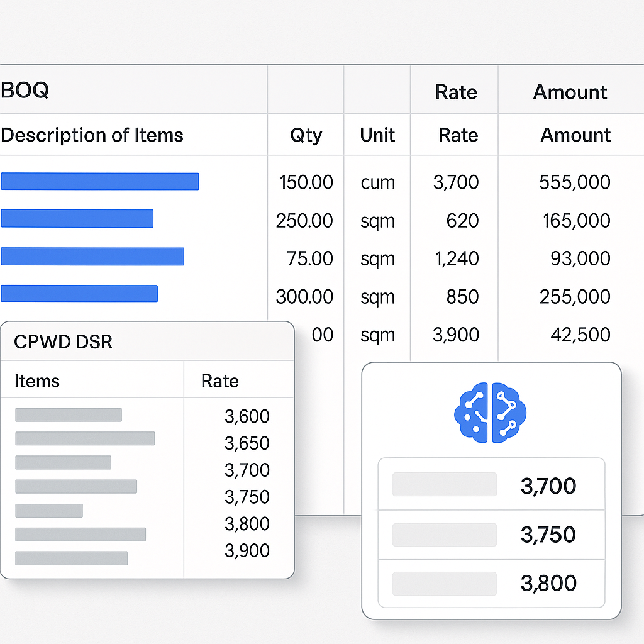Click the amount cell 255,000
The width and height of the screenshot is (644, 644).
pyautogui.click(x=575, y=297)
